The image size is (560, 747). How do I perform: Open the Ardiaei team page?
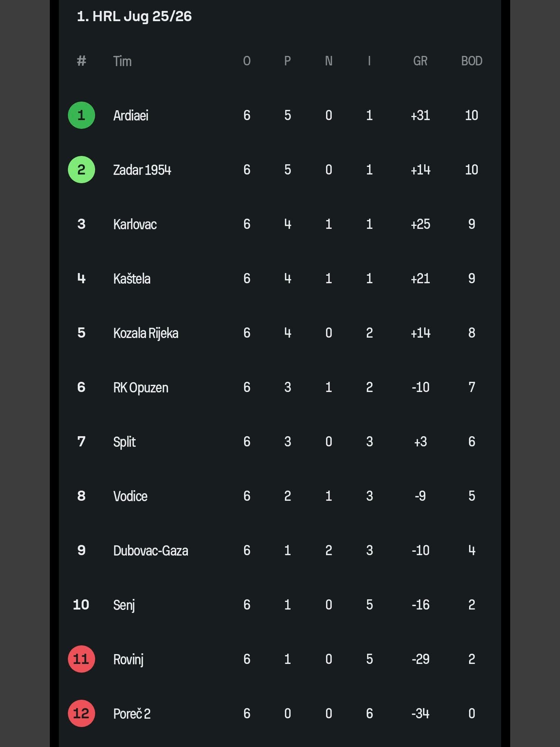(x=131, y=116)
